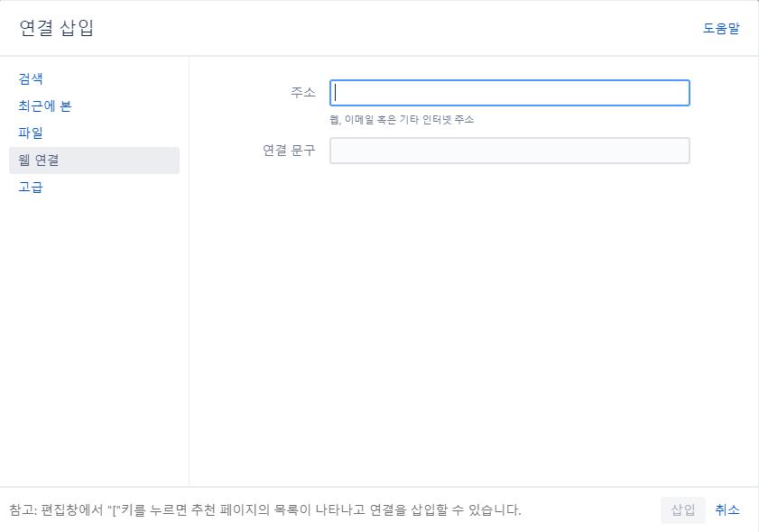This screenshot has height=532, width=759.
Task: Select the 파일 tab
Action: point(31,133)
